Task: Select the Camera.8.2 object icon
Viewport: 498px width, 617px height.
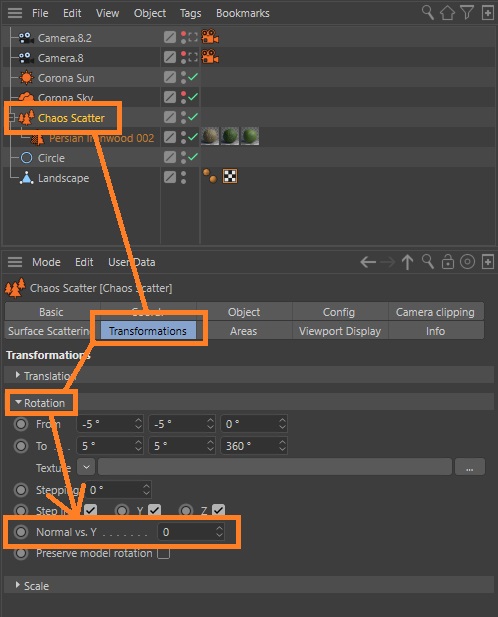Action: [26, 38]
